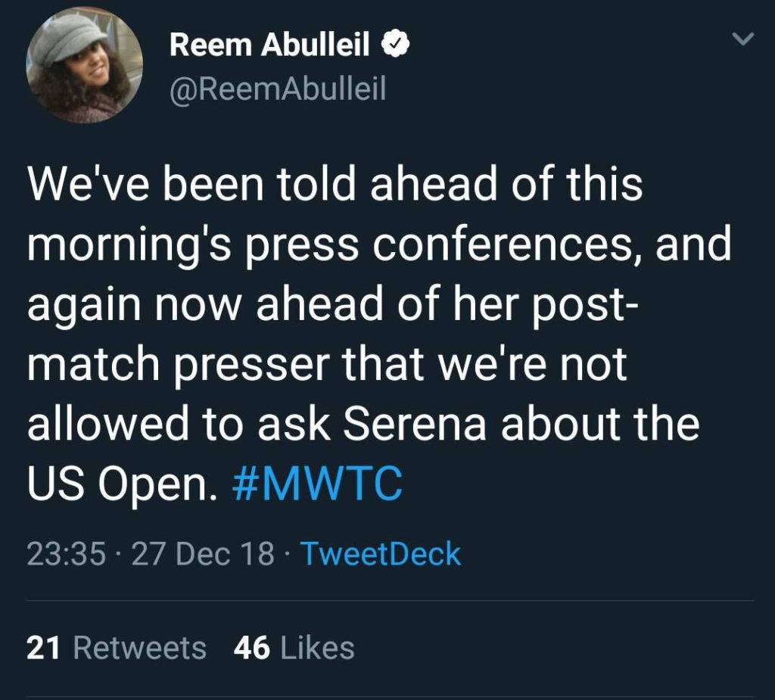Click the word 'allowed' in tweet
This screenshot has height=700, width=775.
(x=110, y=425)
